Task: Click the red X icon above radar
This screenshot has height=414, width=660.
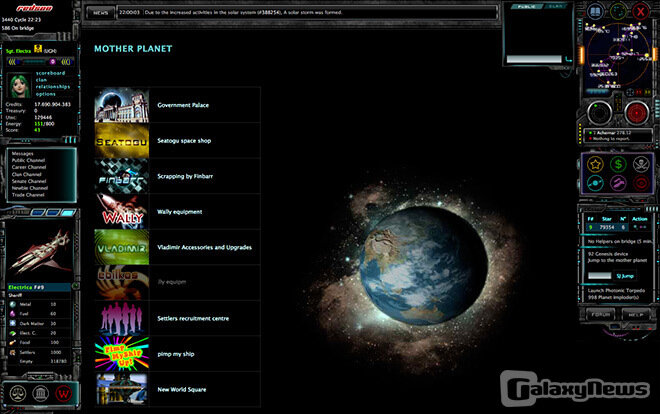Action: tap(640, 13)
